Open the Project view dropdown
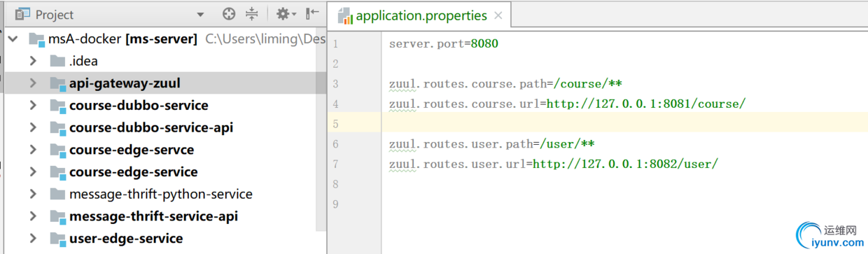The height and width of the screenshot is (254, 868). (x=200, y=15)
